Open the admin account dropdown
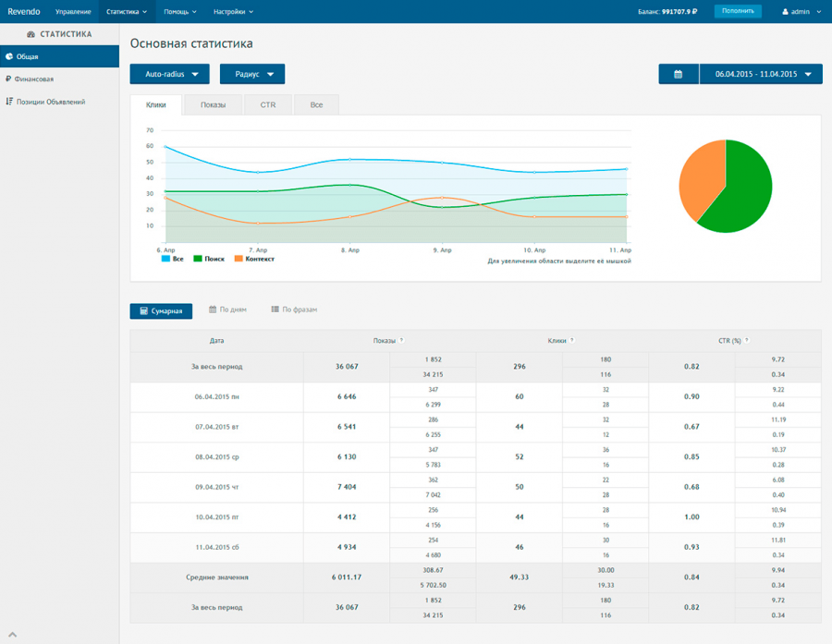The height and width of the screenshot is (644, 832). click(x=801, y=12)
